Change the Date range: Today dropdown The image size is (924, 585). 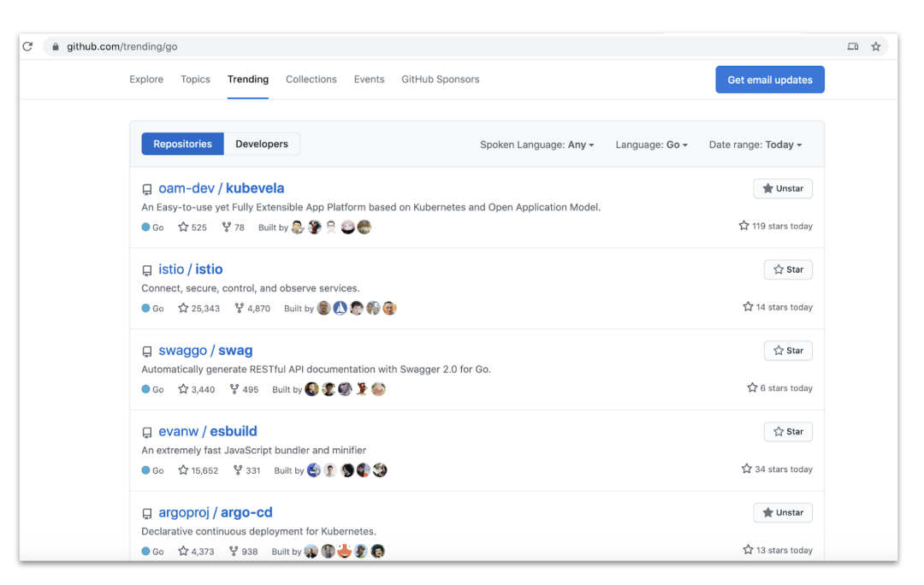[x=755, y=145]
